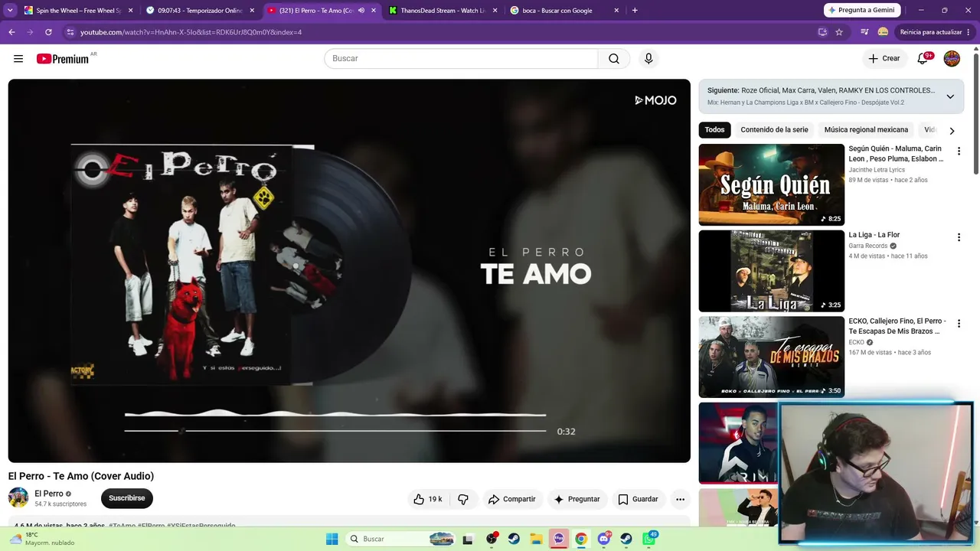980x551 pixels.
Task: Open the account avatar menu
Action: (x=952, y=59)
